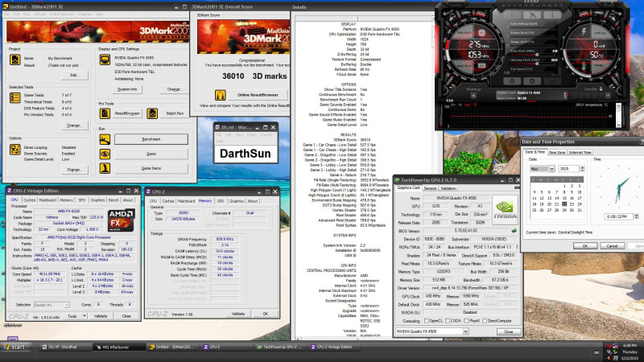Switch to MSI Afterburner taskbar item
Screen dimensions: 644x362
click(x=119, y=347)
